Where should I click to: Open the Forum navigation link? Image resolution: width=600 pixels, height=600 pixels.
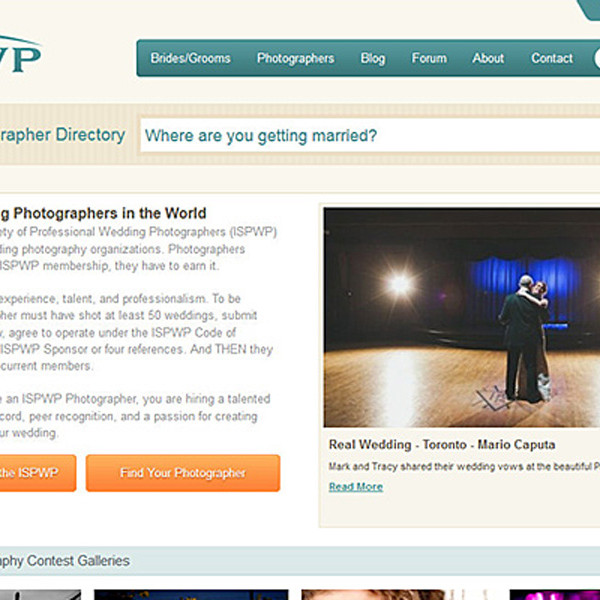(429, 58)
